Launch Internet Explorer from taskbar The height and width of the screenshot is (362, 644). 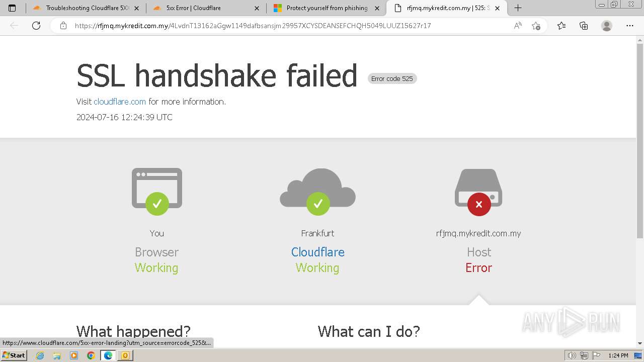[40, 355]
